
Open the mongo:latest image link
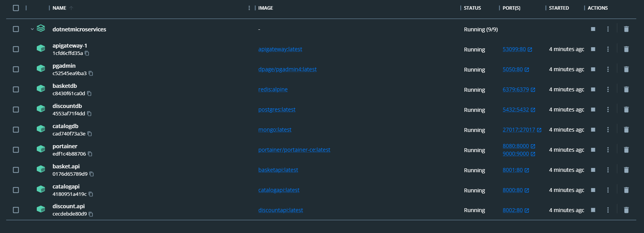(275, 130)
